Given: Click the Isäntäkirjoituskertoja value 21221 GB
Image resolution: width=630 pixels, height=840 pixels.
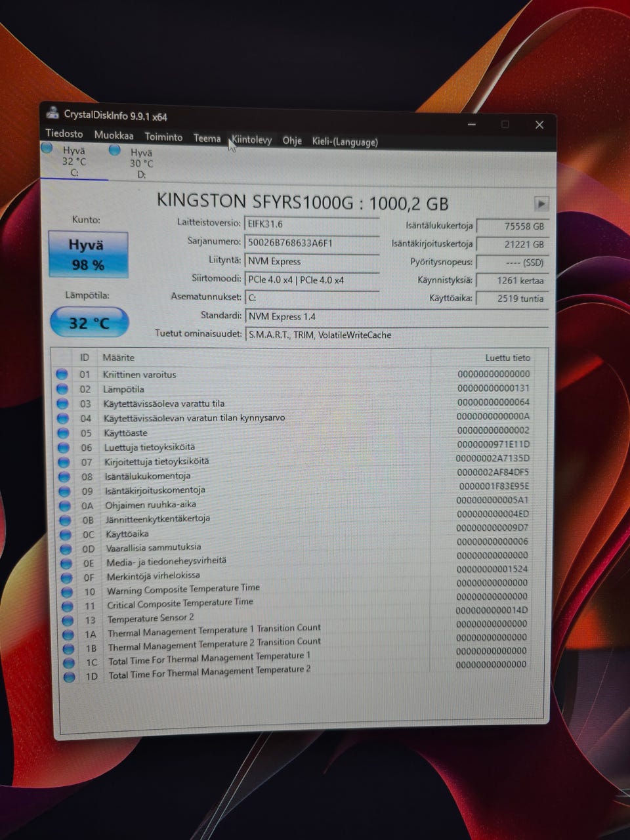Looking at the screenshot, I should coord(512,244).
